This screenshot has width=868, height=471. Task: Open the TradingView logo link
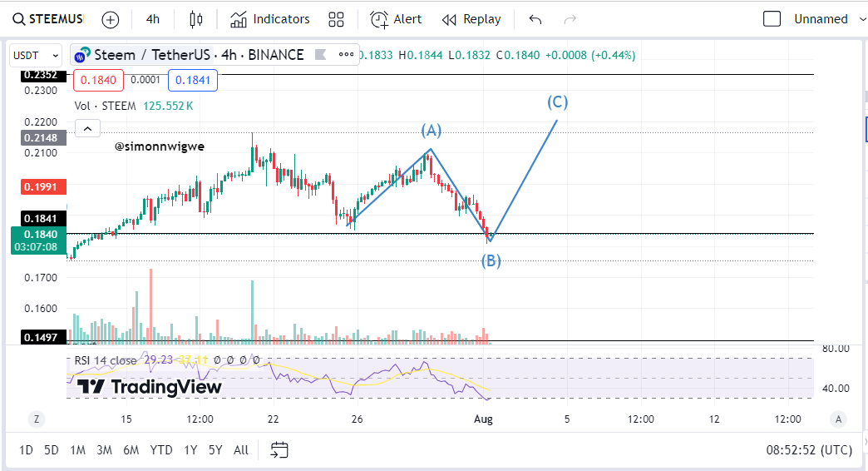coord(149,386)
